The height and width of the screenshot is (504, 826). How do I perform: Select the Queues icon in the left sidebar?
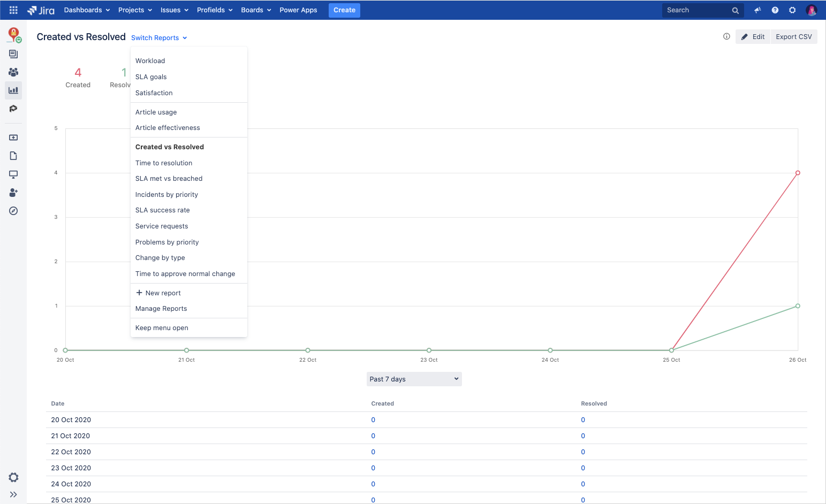[13, 54]
